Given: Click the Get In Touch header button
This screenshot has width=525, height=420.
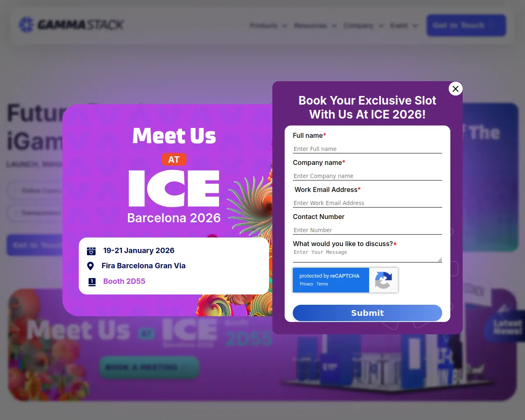Looking at the screenshot, I should click(466, 25).
